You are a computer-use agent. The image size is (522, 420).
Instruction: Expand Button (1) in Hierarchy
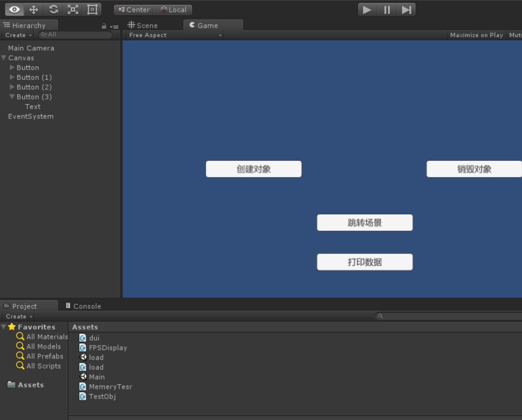pyautogui.click(x=12, y=77)
